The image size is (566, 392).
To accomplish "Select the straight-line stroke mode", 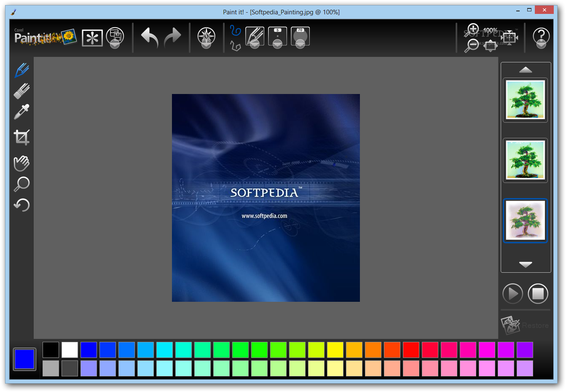I will 235,46.
